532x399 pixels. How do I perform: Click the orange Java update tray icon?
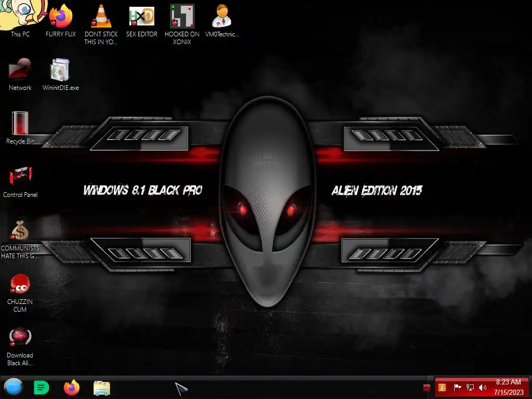click(442, 387)
